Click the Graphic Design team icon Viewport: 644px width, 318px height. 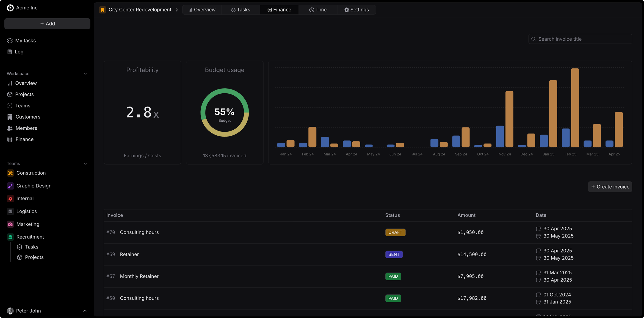10,186
